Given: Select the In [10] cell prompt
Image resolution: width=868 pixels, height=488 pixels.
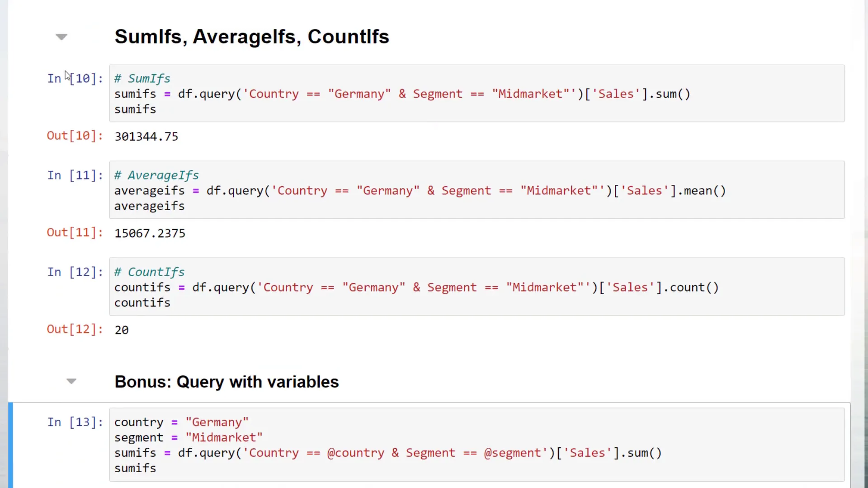Looking at the screenshot, I should click(75, 79).
